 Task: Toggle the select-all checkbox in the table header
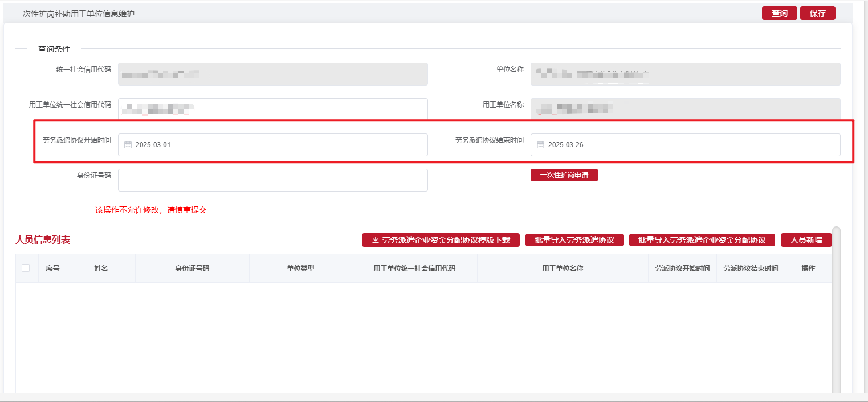[26, 267]
